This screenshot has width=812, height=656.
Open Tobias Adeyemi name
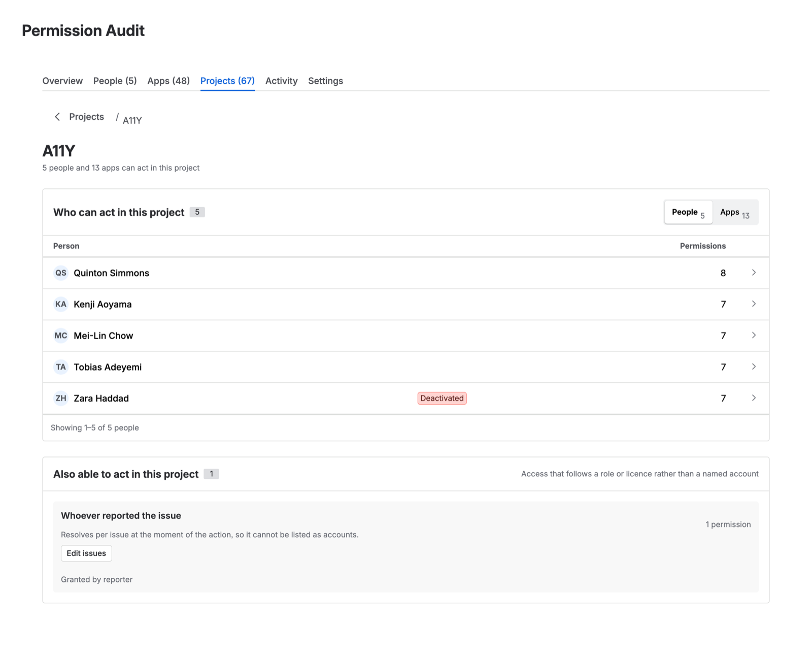pos(108,367)
